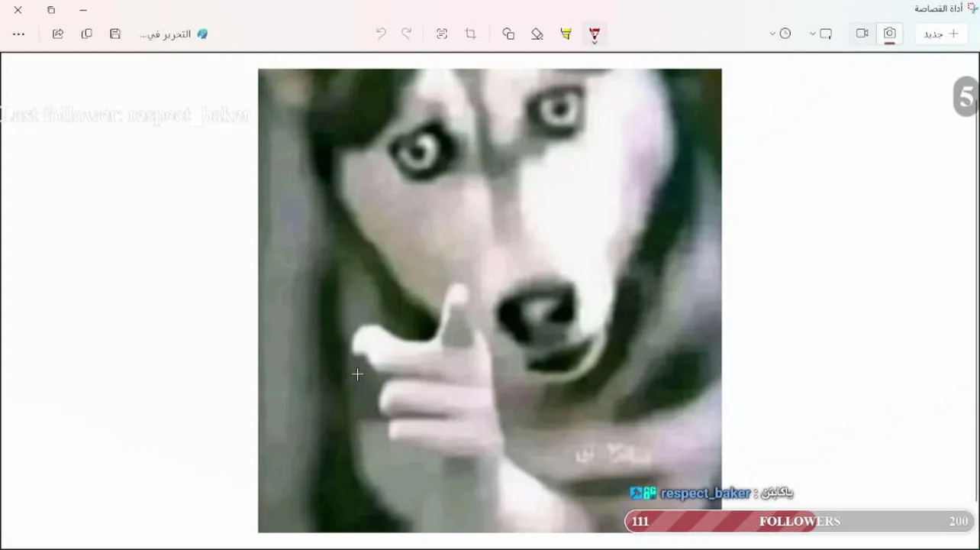This screenshot has height=550, width=980.
Task: Switch to video record mode
Action: pos(862,34)
